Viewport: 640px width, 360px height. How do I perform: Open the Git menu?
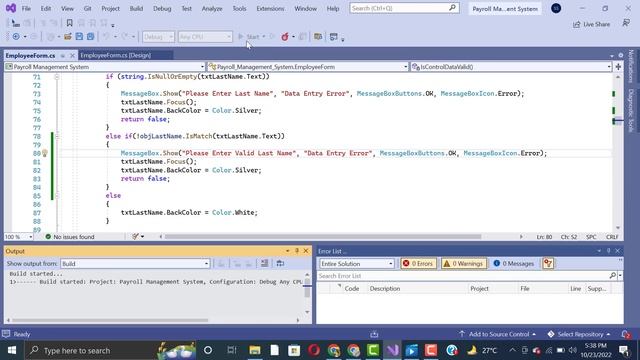[87, 8]
